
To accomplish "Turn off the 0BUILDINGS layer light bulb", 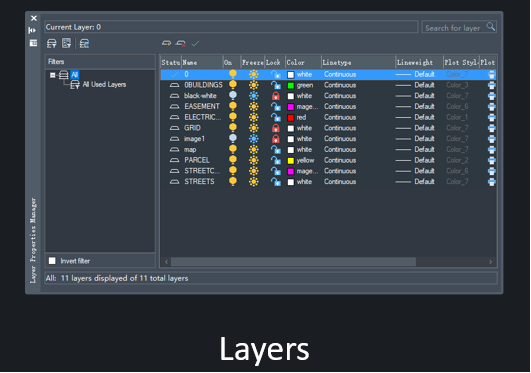I will (x=233, y=85).
